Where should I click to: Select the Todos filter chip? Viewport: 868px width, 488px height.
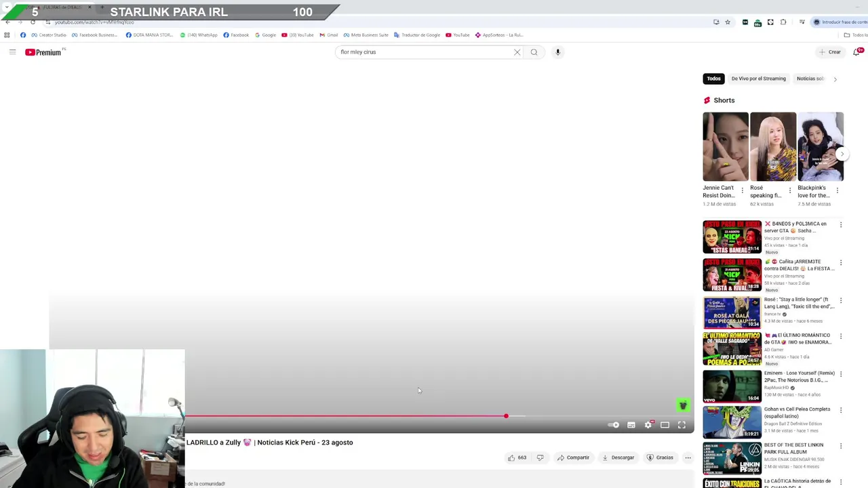click(x=713, y=79)
